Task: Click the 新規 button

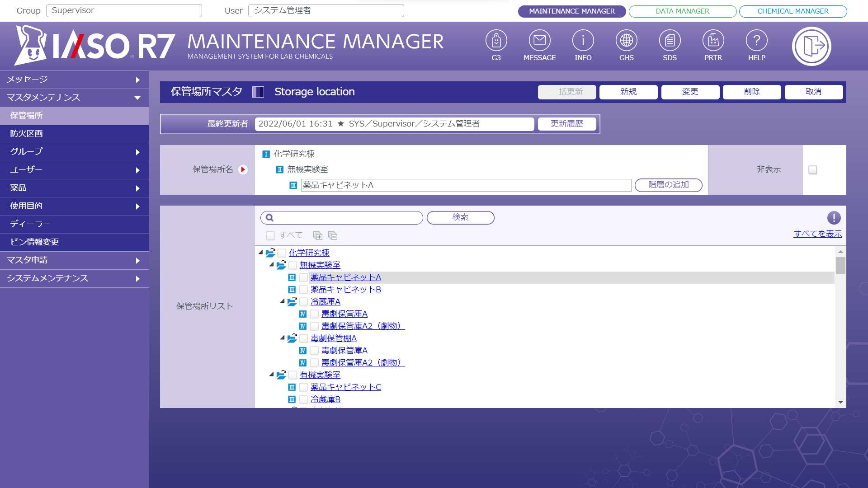Action: point(628,92)
